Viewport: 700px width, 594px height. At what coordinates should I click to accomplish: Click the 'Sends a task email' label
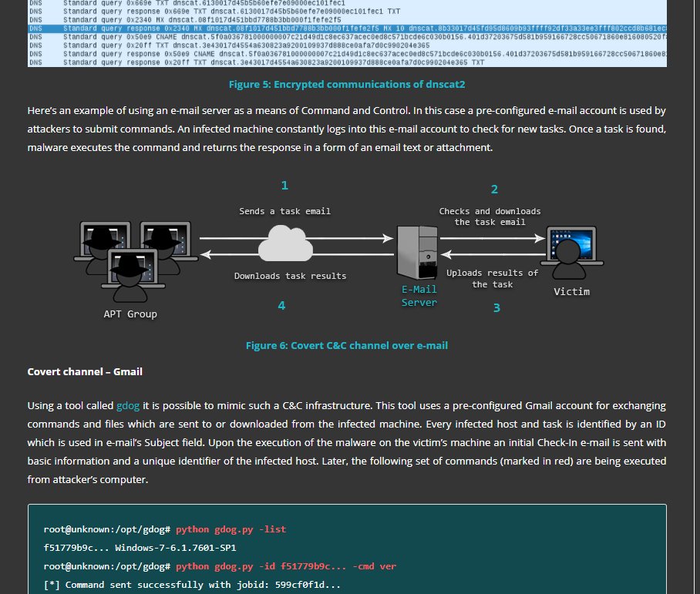[284, 211]
